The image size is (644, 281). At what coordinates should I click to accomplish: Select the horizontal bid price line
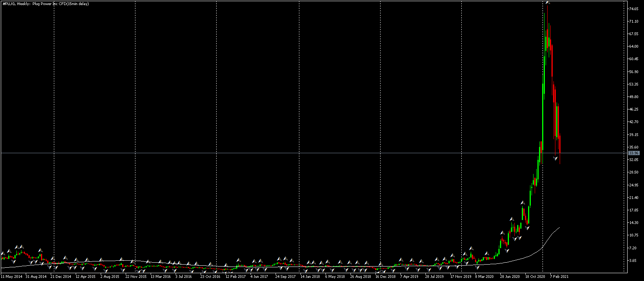pos(313,153)
